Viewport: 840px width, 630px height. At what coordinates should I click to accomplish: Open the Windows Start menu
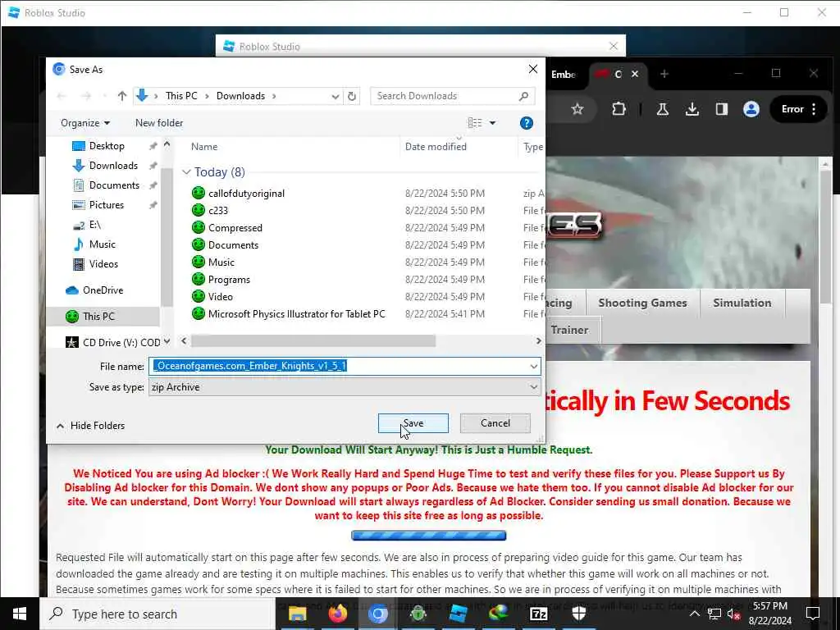(20, 614)
